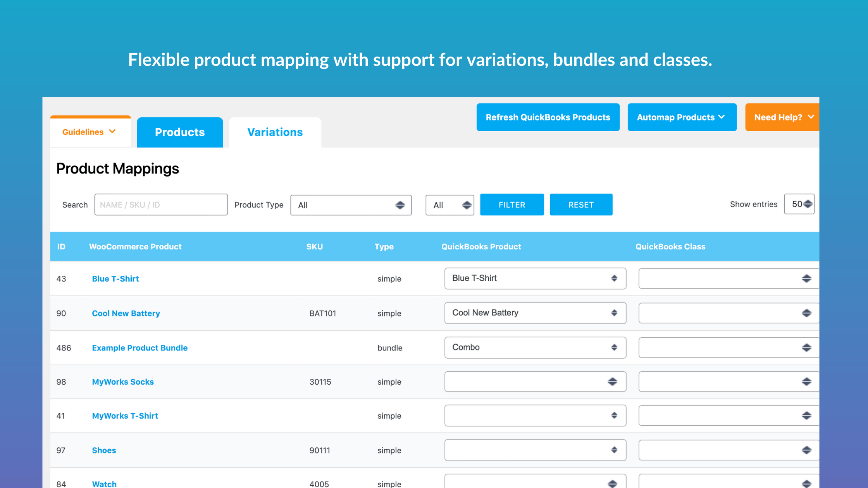
Task: Click Refresh QuickBooks Products button
Action: [x=548, y=117]
